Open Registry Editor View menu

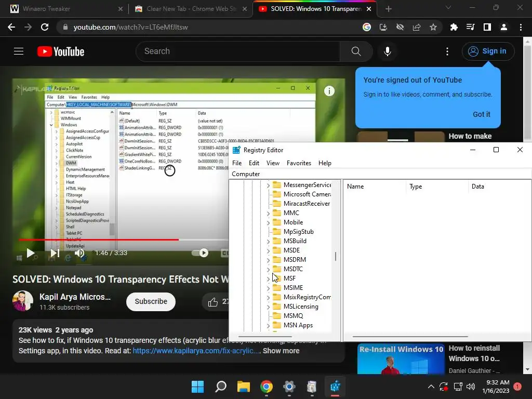coord(273,163)
